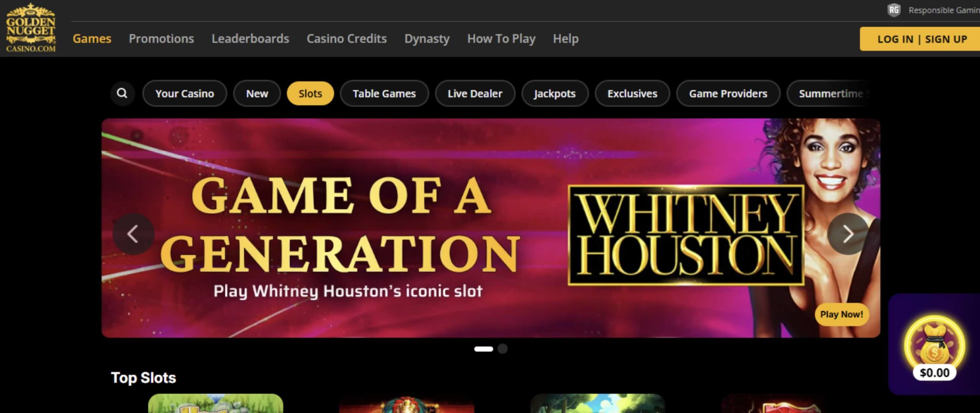Open first Top Slots game thumbnail
This screenshot has height=413, width=980.
(x=216, y=403)
